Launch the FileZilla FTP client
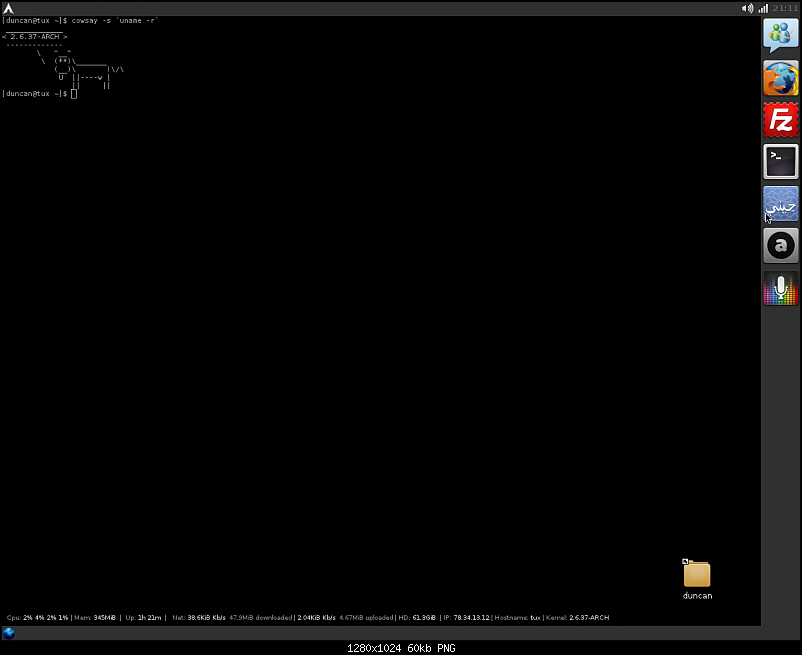 [x=780, y=120]
